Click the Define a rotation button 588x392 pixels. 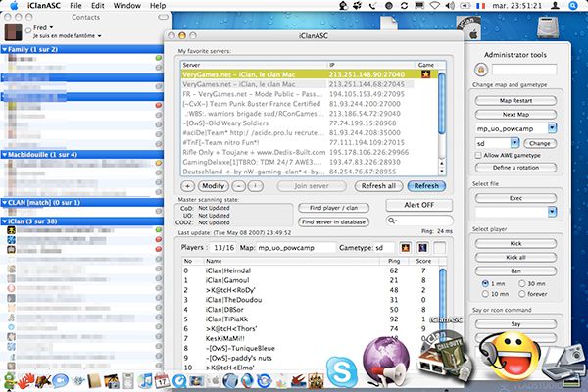coord(515,168)
